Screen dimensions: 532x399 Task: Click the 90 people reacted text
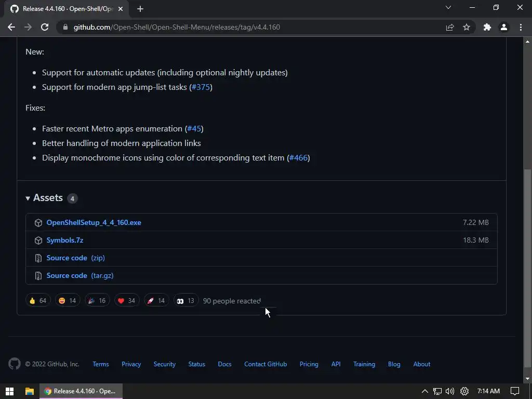pyautogui.click(x=232, y=301)
